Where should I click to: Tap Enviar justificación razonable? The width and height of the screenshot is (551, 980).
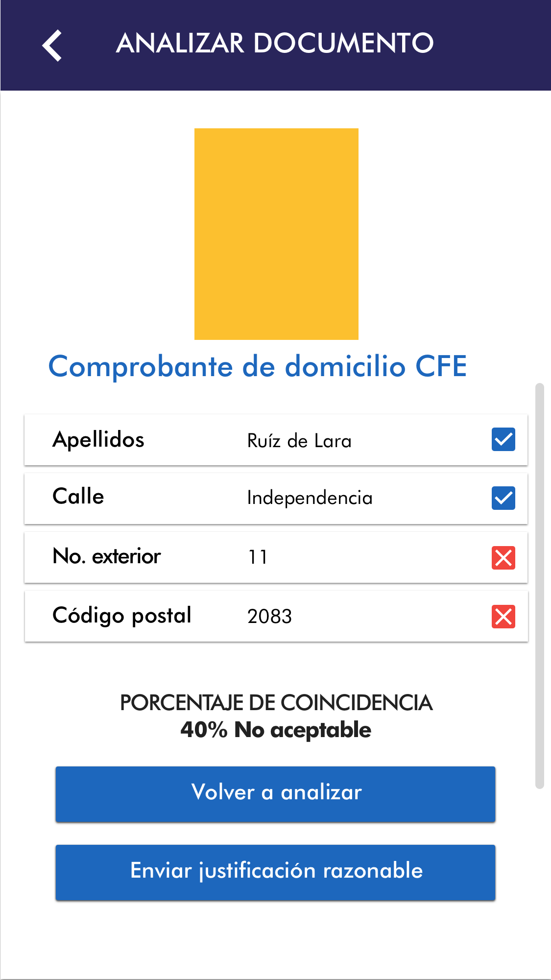(x=275, y=872)
